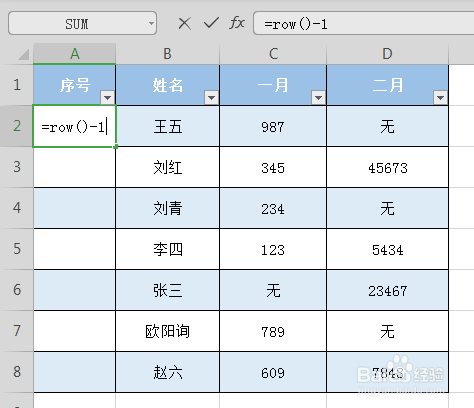Open the 序号 column filter dropdown

[x=107, y=98]
